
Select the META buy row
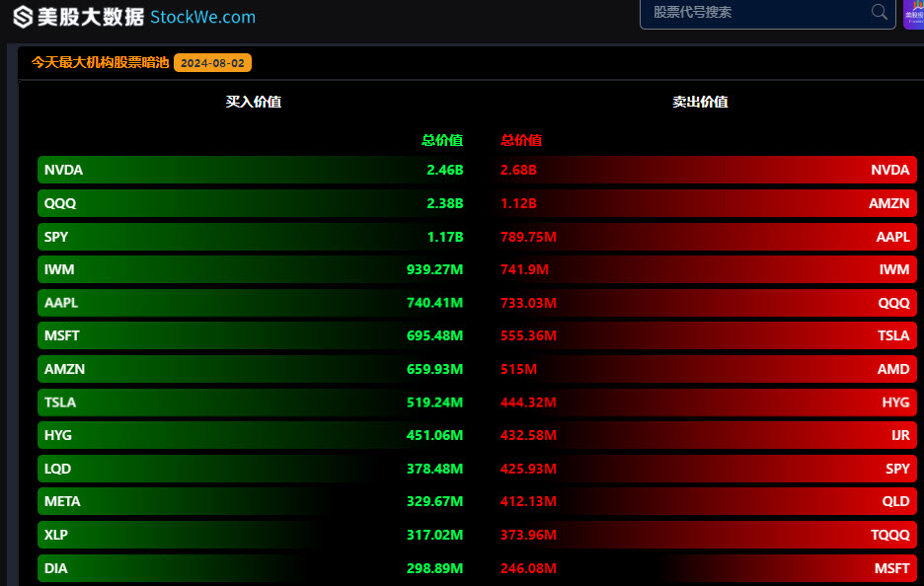click(253, 501)
